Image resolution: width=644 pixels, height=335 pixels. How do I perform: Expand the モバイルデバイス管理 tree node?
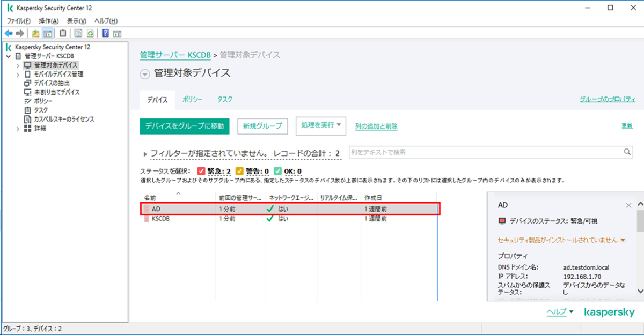[18, 75]
